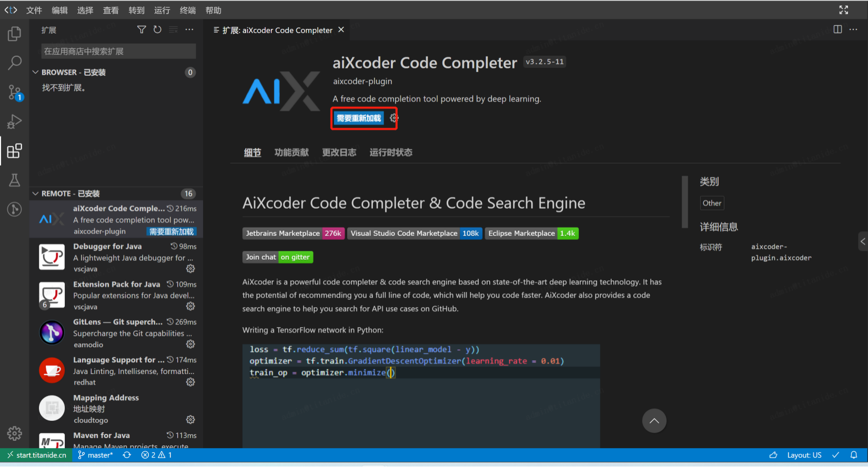Select Extension Pack for Java extension
The width and height of the screenshot is (868, 467).
(x=117, y=295)
